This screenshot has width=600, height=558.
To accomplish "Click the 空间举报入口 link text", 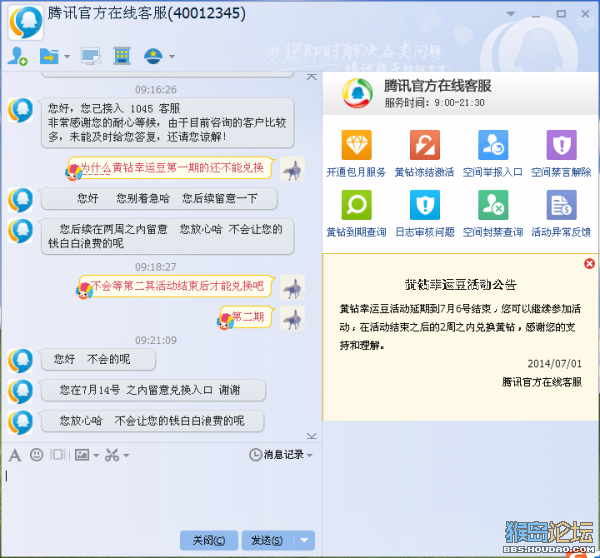I will point(492,172).
